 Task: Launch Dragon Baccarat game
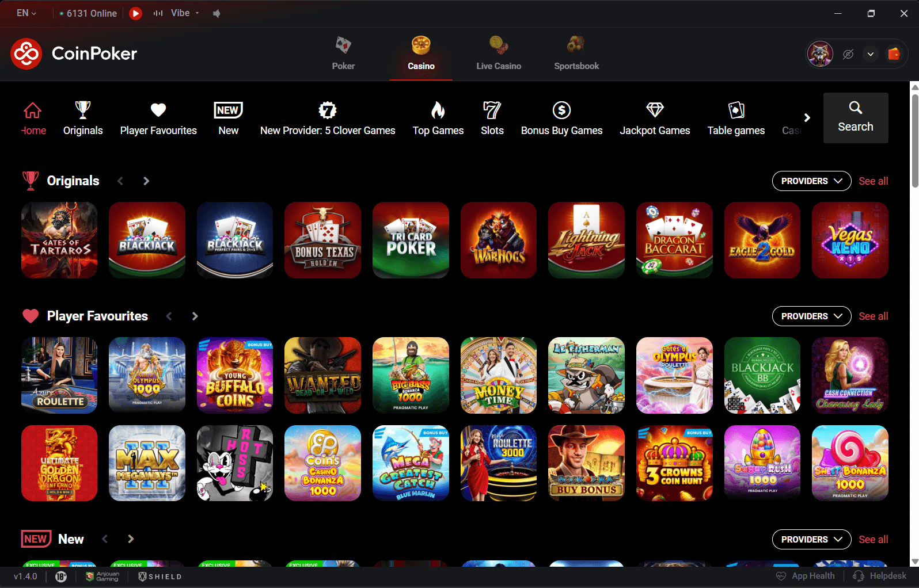674,240
